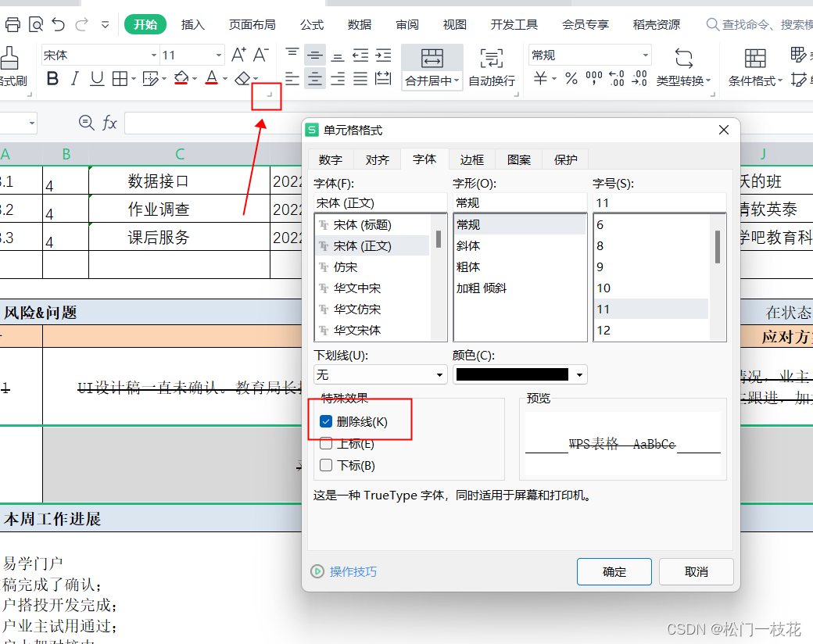
Task: Open Print Preview from quick toolbar
Action: click(x=36, y=24)
